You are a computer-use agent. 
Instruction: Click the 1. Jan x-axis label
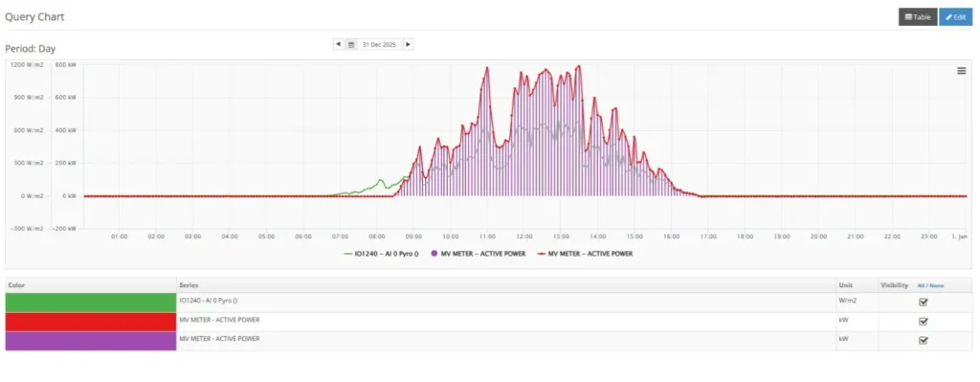[959, 236]
